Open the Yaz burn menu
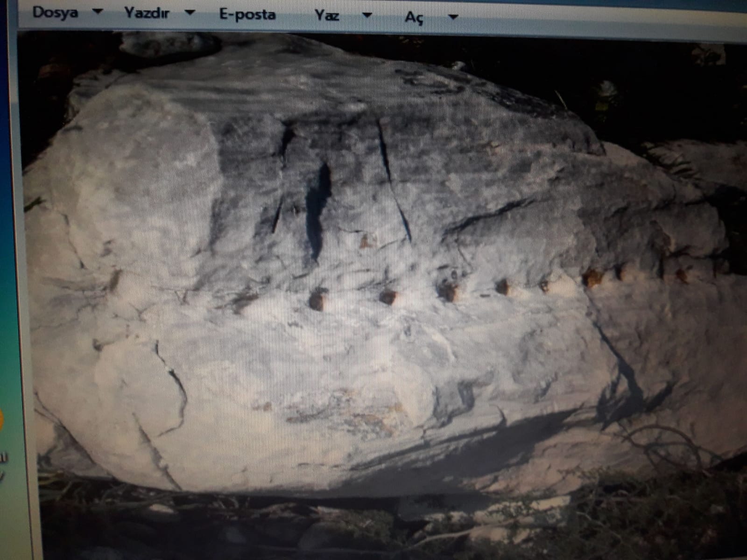747x560 pixels. coord(326,15)
